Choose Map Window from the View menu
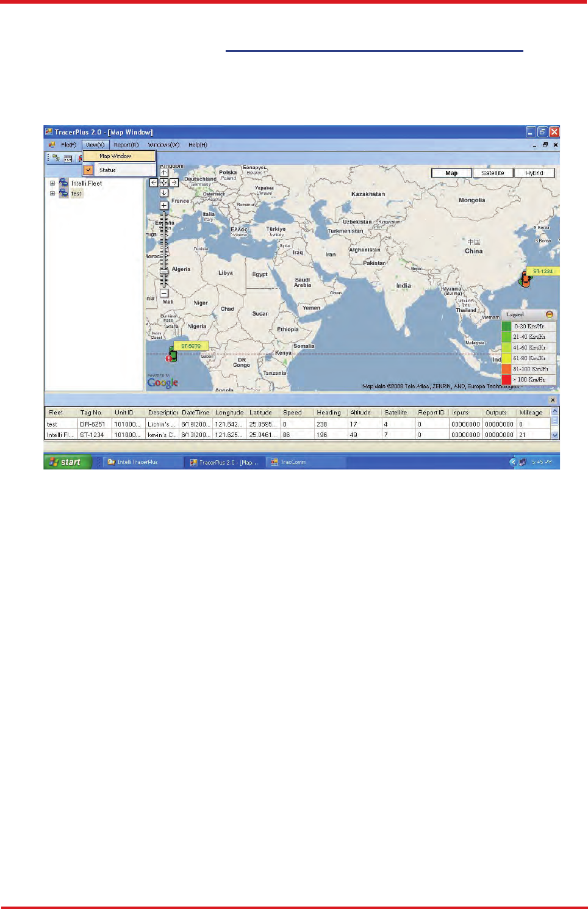The width and height of the screenshot is (588, 909). 120,156
